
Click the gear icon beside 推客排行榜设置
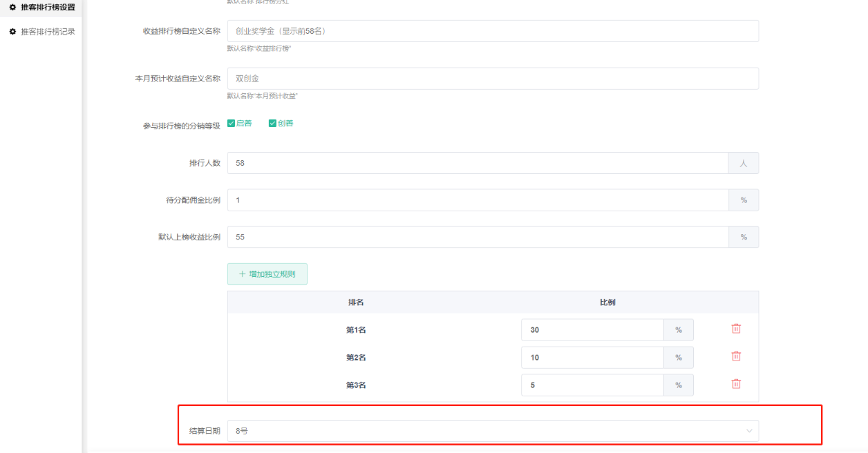tap(12, 8)
